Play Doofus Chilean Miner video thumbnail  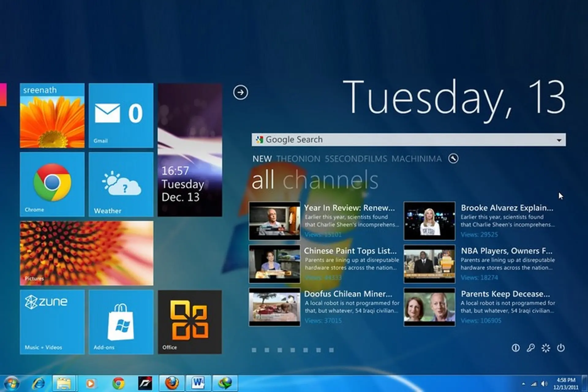[x=274, y=307]
